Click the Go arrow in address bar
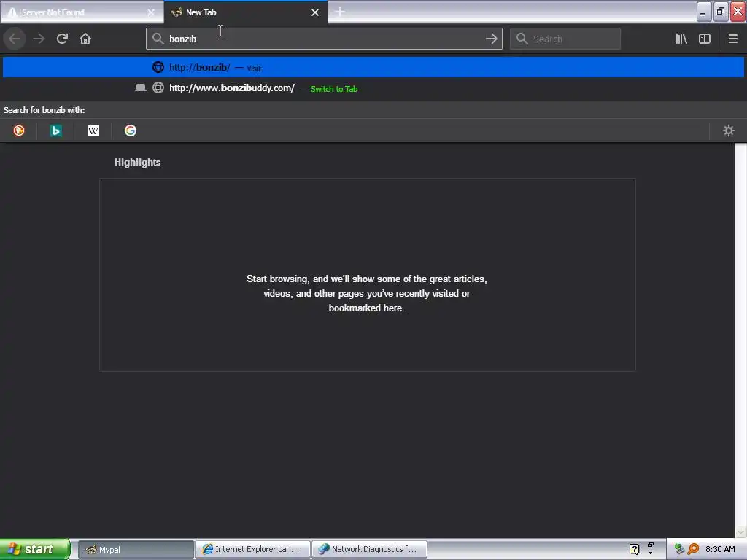This screenshot has width=747, height=560. [491, 39]
